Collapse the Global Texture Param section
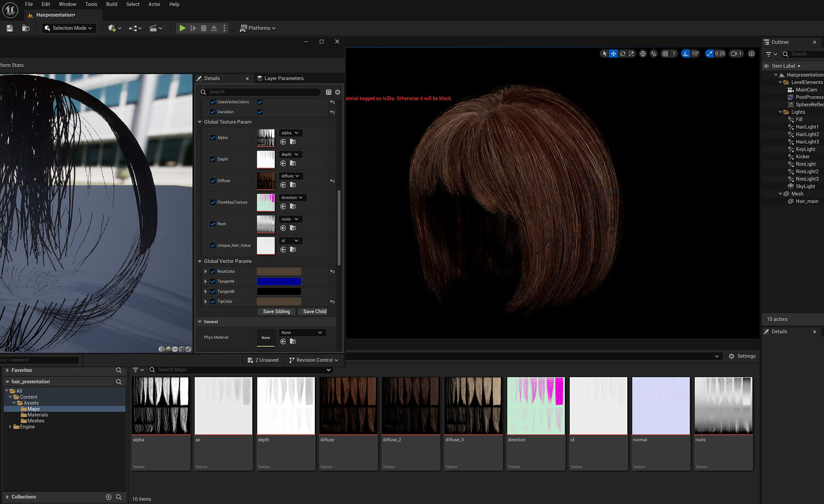 (x=200, y=122)
